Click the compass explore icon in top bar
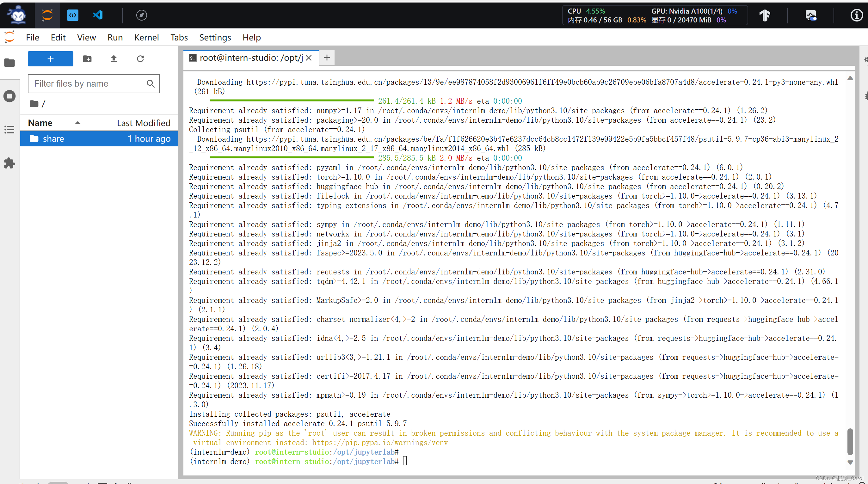Image resolution: width=868 pixels, height=484 pixels. [x=141, y=15]
